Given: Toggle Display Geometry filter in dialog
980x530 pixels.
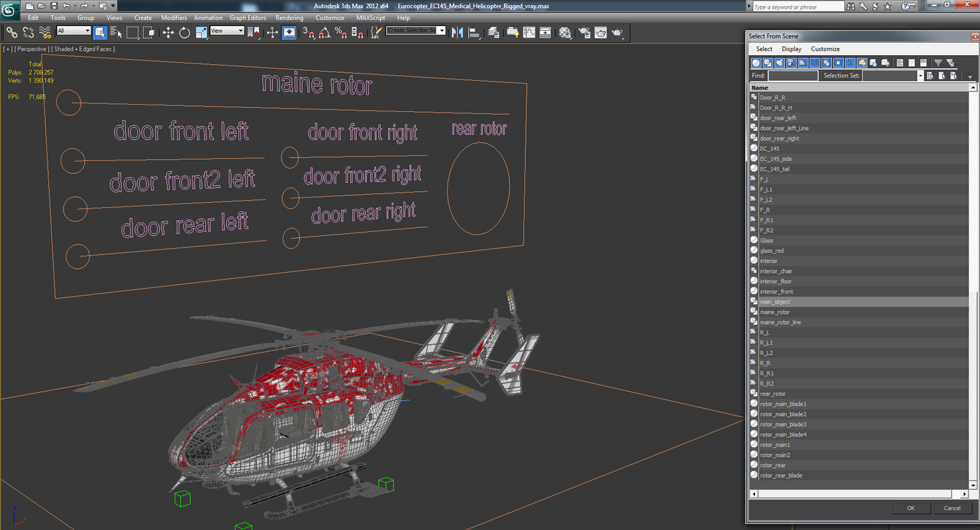Looking at the screenshot, I should click(x=756, y=63).
